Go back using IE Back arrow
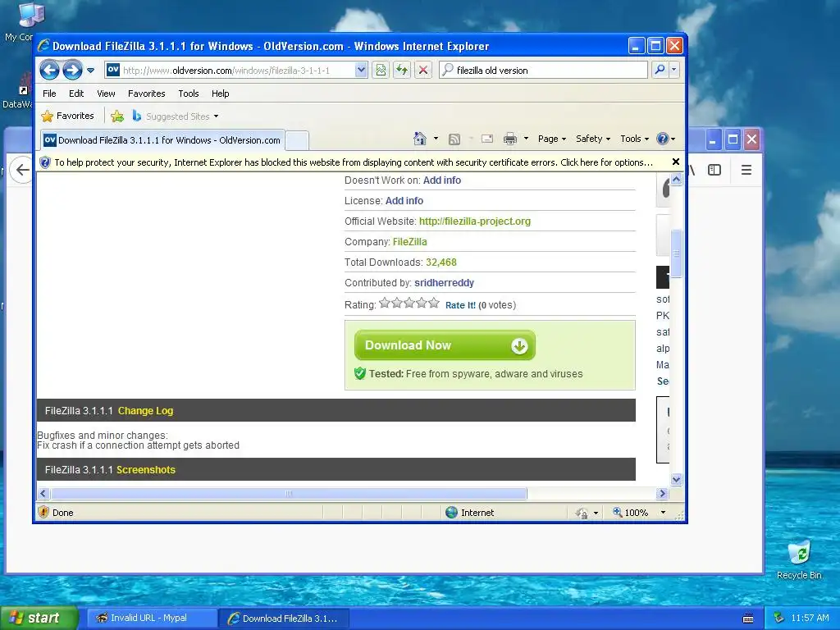The width and height of the screenshot is (840, 630). pyautogui.click(x=49, y=71)
